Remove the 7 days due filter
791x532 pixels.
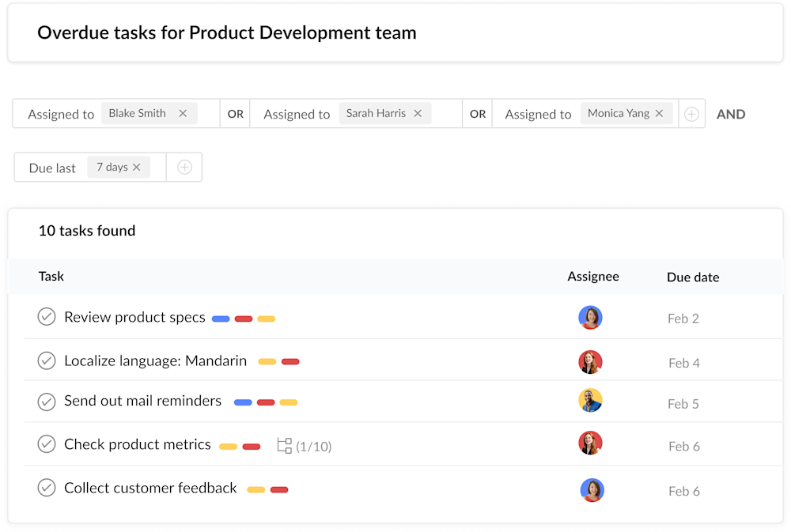tap(137, 167)
